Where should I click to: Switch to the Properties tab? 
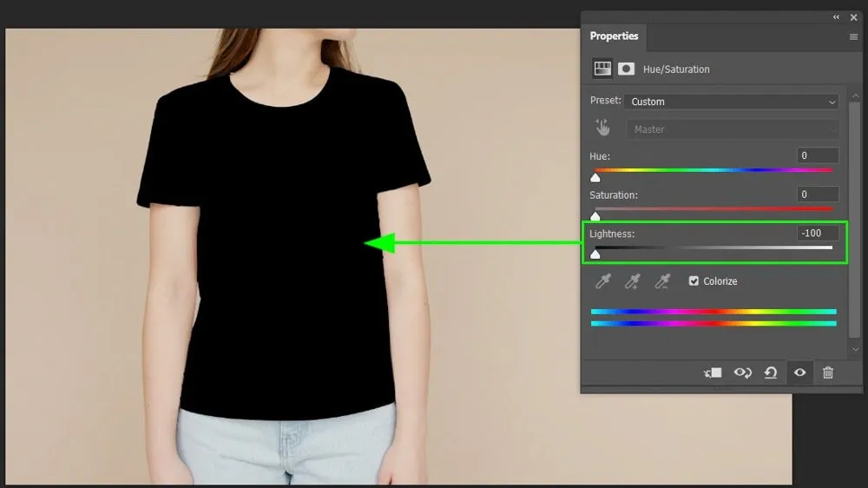pyautogui.click(x=614, y=36)
